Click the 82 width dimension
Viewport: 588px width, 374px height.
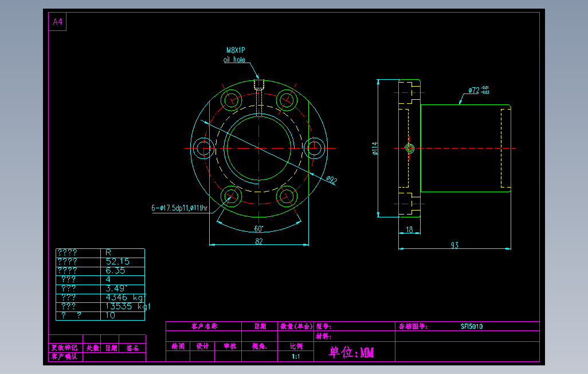click(258, 241)
